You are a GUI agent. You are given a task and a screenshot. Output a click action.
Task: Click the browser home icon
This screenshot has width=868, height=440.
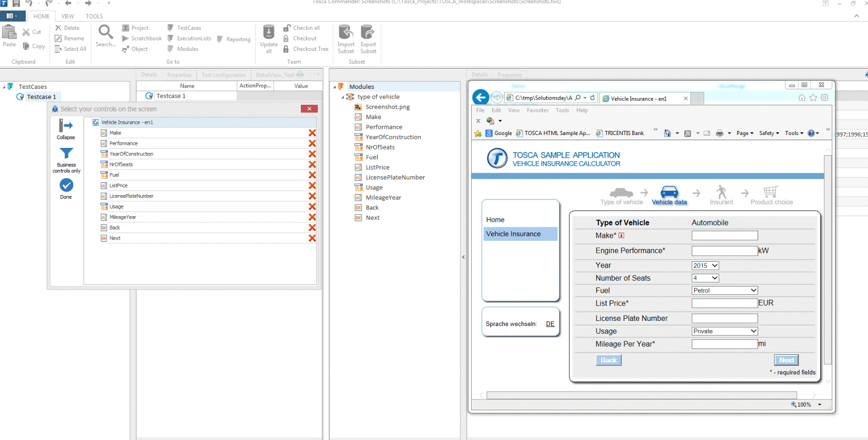[802, 98]
